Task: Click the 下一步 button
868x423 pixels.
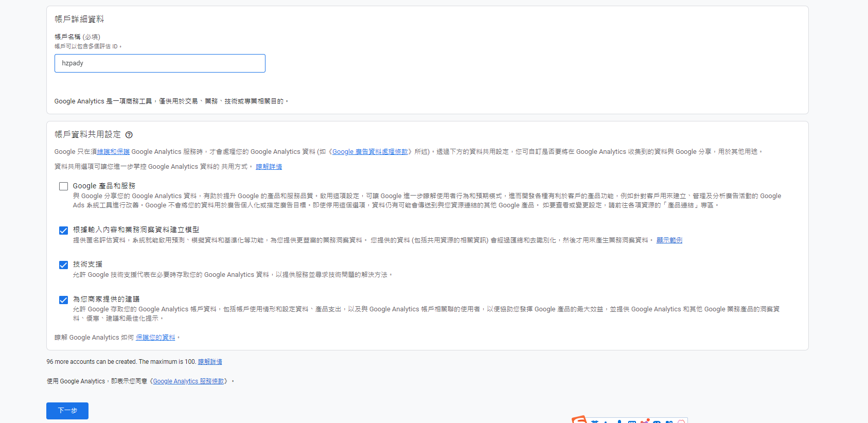Action: click(67, 411)
